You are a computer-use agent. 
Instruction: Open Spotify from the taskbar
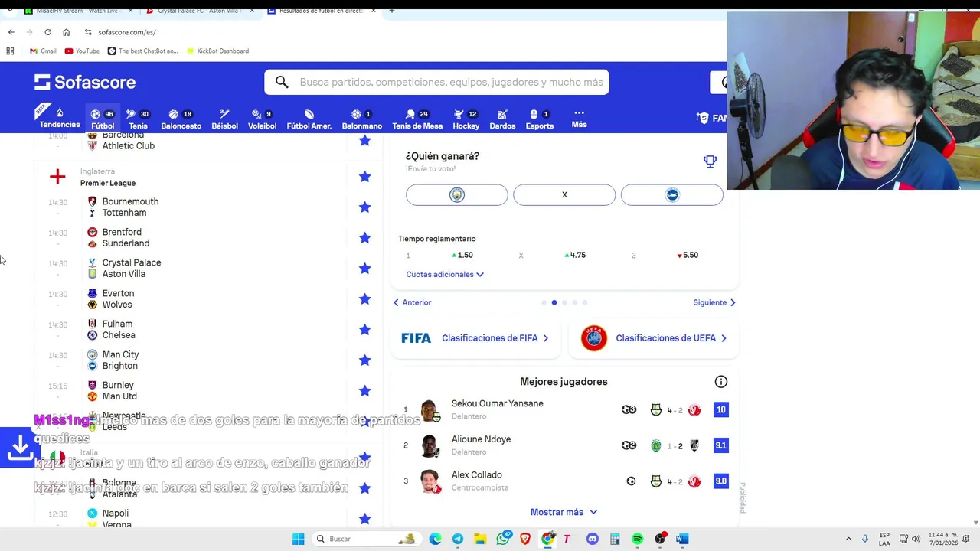[x=637, y=539]
